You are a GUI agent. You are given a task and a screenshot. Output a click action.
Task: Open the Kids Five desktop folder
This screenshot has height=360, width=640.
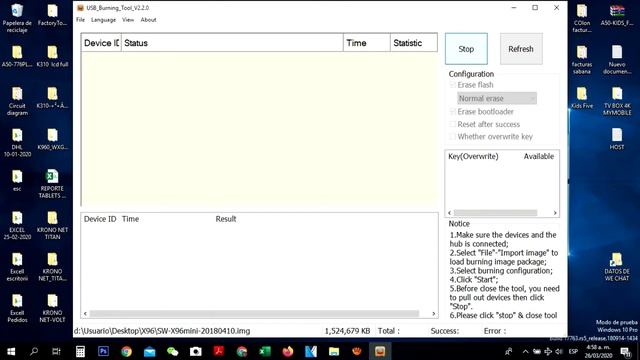(582, 98)
